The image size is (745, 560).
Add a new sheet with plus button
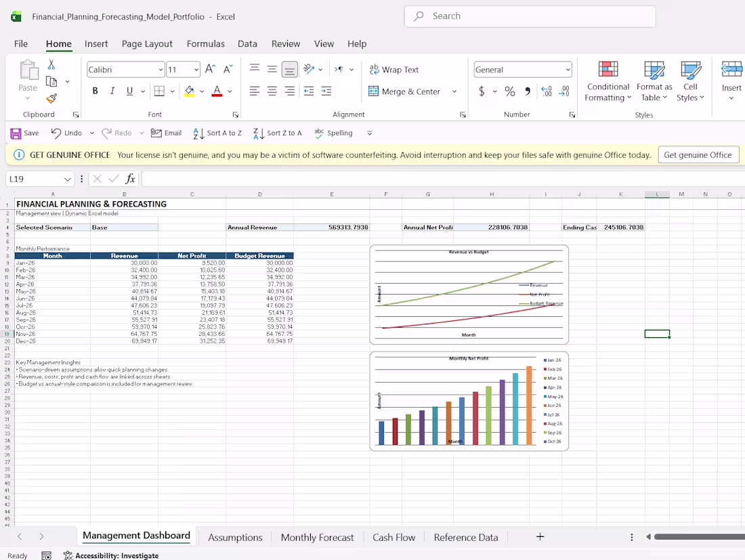click(540, 537)
